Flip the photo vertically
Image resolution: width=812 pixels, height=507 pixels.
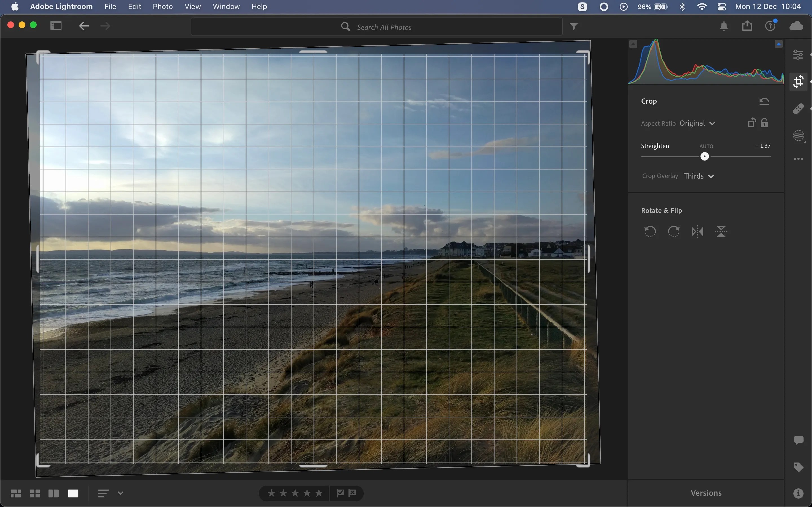point(721,231)
